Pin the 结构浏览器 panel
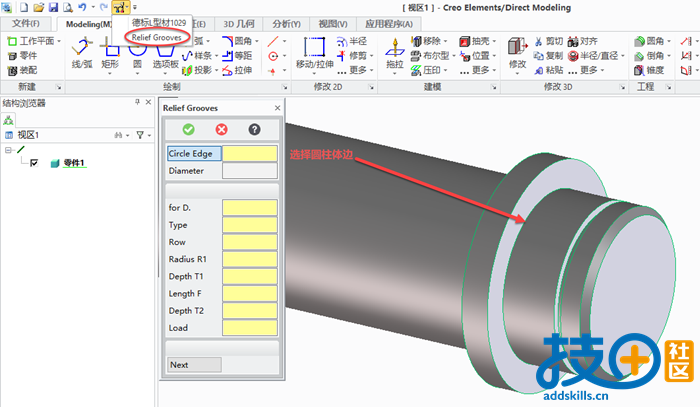The height and width of the screenshot is (407, 700). [138, 102]
